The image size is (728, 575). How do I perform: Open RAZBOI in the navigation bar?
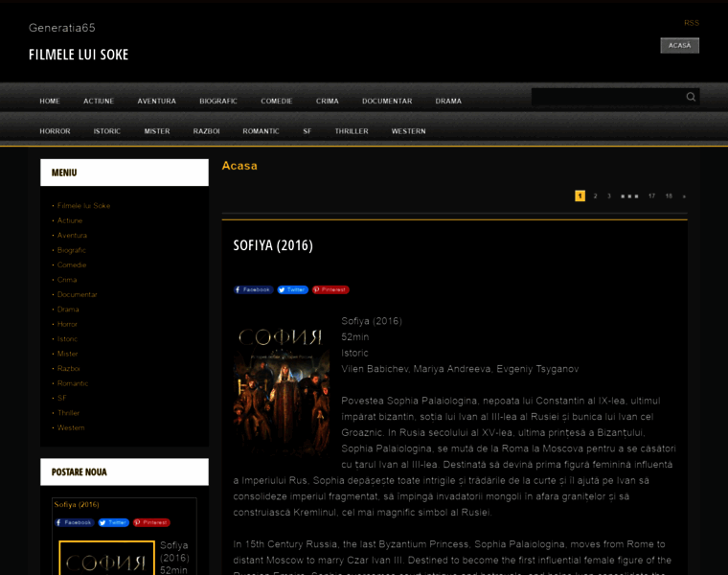(207, 131)
